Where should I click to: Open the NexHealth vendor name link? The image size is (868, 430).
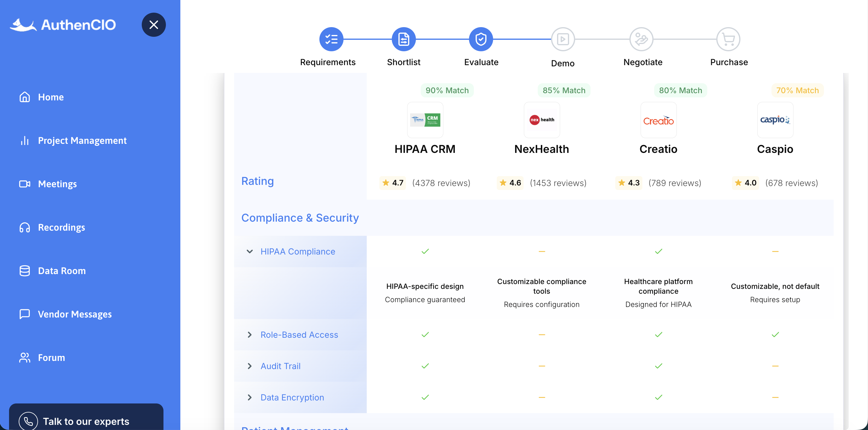[541, 149]
